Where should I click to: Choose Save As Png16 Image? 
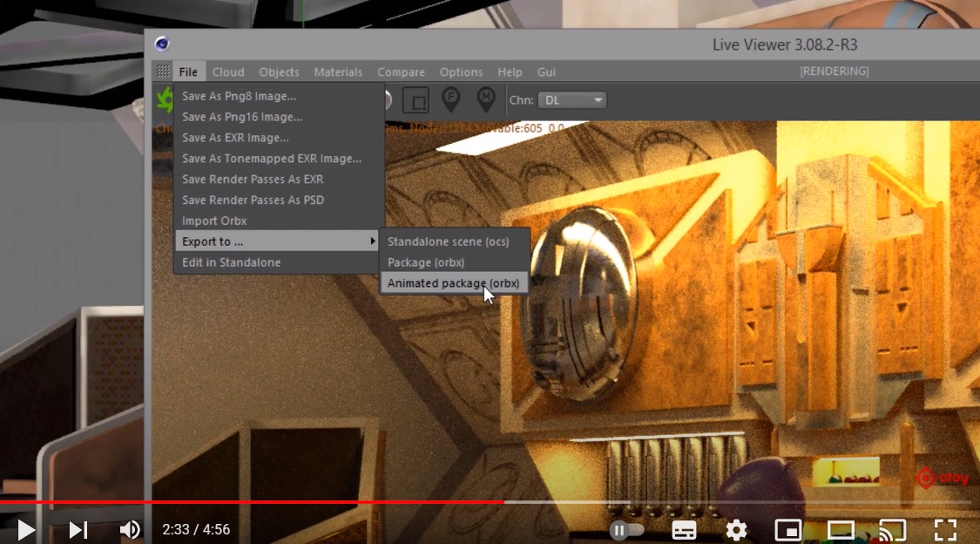pos(279,117)
